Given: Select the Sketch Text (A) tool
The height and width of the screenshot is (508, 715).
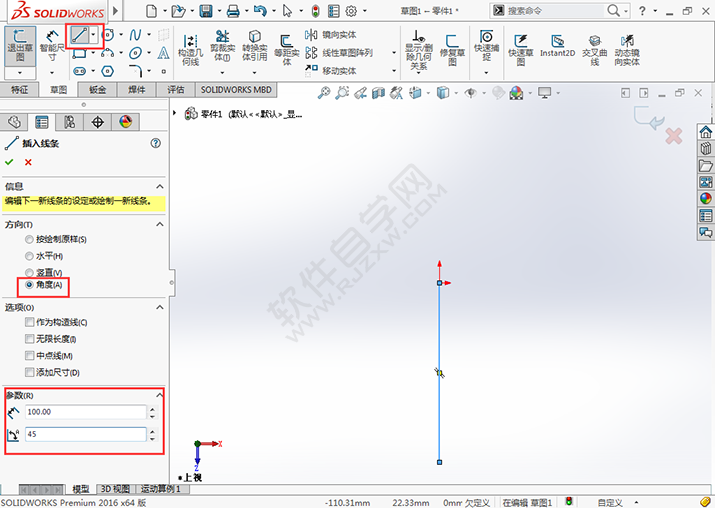Looking at the screenshot, I should 163,53.
